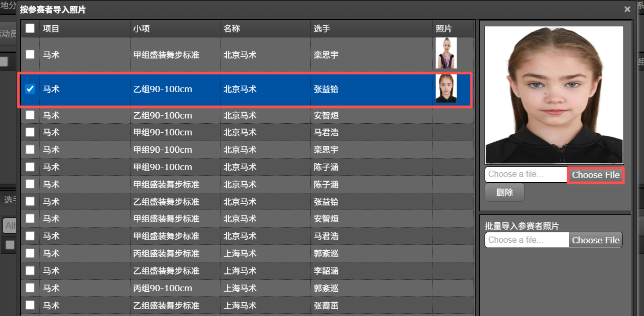This screenshot has height=316, width=644.
Task: Click the Choose a file input field
Action: click(524, 174)
